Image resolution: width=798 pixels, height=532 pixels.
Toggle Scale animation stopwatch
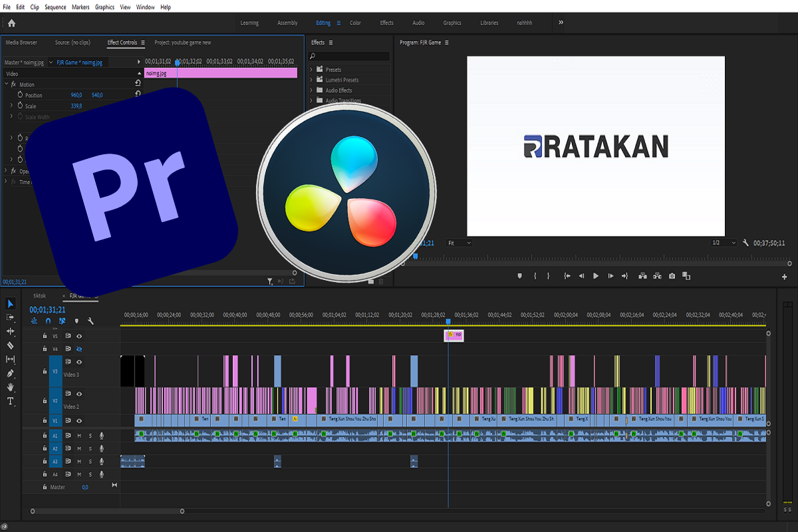coord(20,106)
